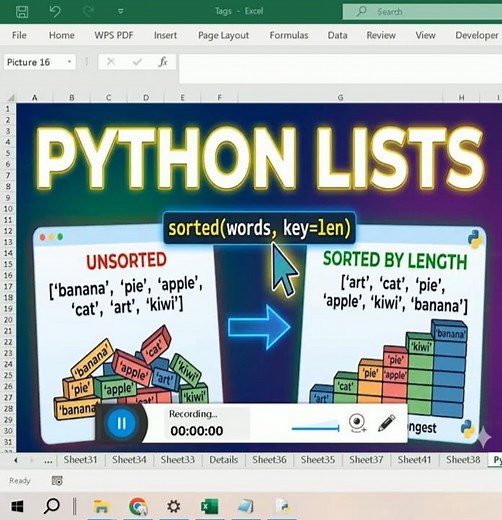Select row 10 header
Viewport: 502px width, 520px height.
8,209
